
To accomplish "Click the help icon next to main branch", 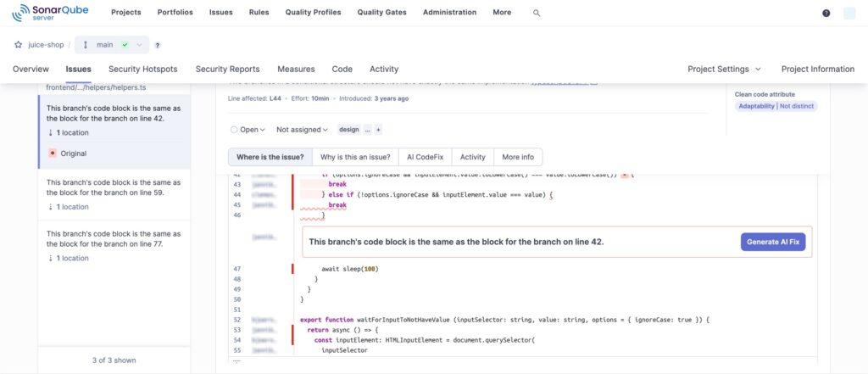I will click(x=158, y=46).
